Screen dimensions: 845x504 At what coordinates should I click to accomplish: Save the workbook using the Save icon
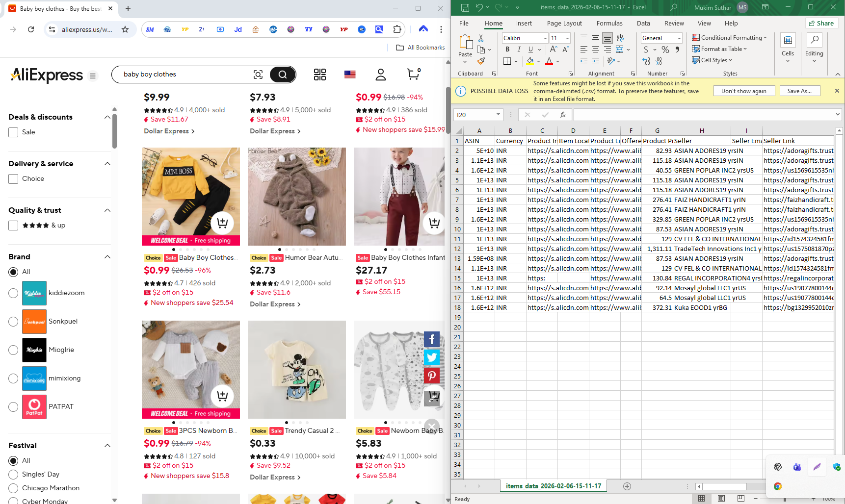(465, 7)
